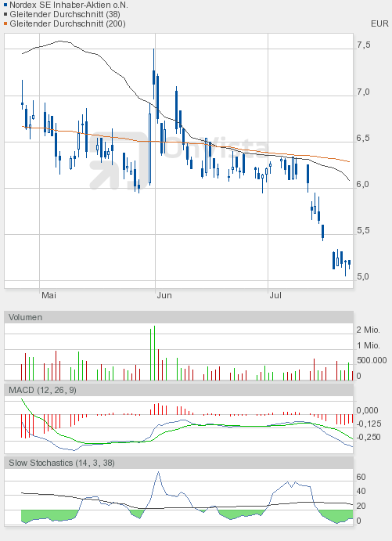The image size is (392, 541).
Task: Click the 1 Mio. volume axis label
Action: pos(368,345)
